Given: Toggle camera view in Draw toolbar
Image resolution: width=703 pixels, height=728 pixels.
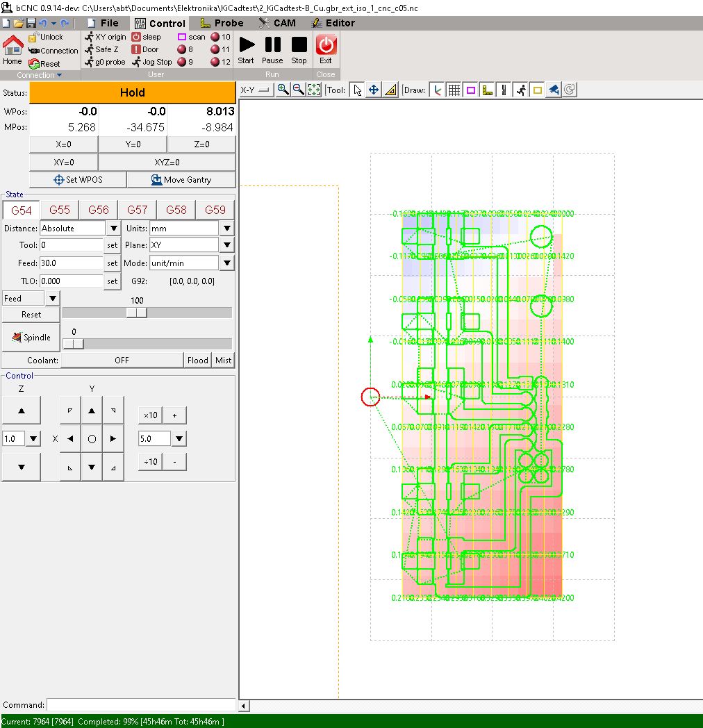Looking at the screenshot, I should click(x=554, y=90).
